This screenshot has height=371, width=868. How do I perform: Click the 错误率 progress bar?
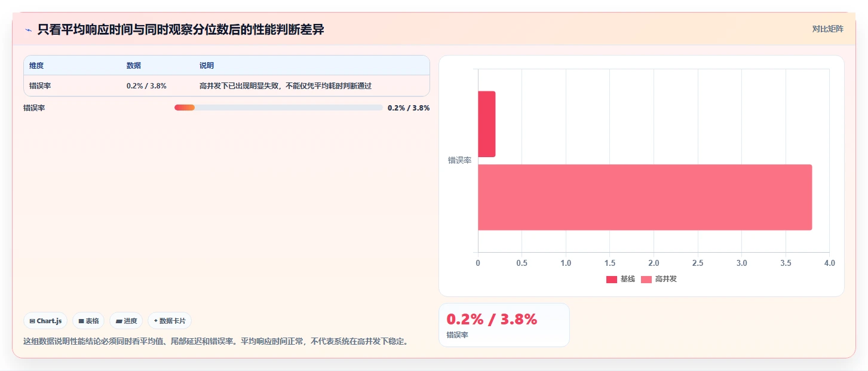point(278,108)
